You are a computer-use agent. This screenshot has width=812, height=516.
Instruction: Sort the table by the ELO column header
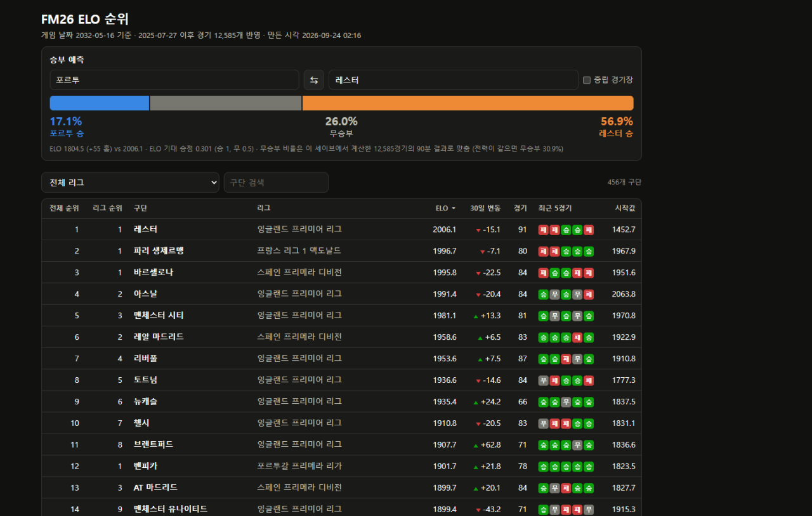coord(445,208)
